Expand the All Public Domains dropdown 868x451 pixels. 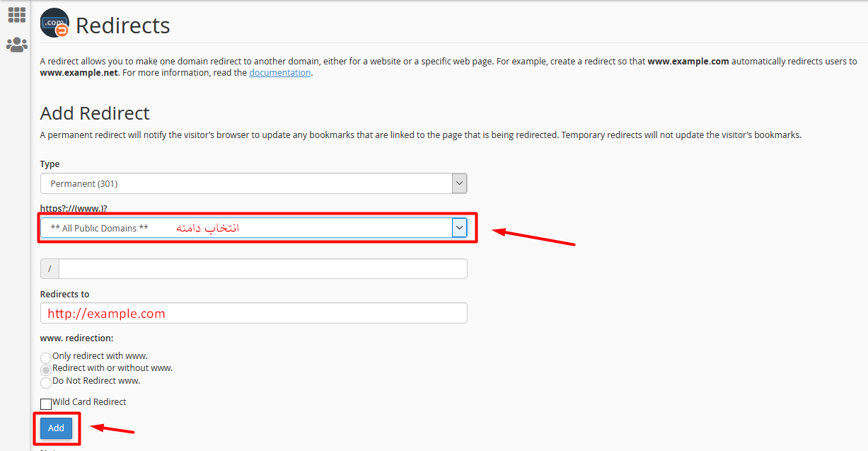coord(459,227)
